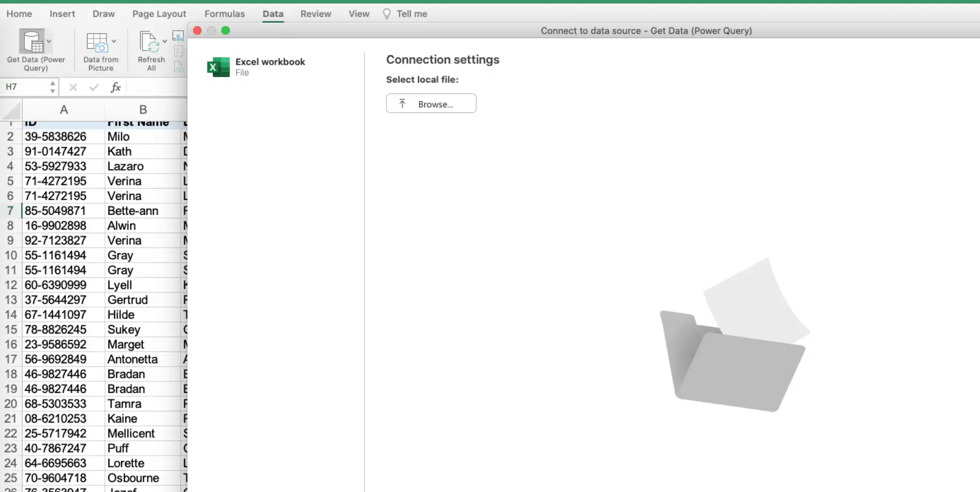This screenshot has height=492, width=980.
Task: Click cell containing 16-9902898
Action: pos(64,226)
